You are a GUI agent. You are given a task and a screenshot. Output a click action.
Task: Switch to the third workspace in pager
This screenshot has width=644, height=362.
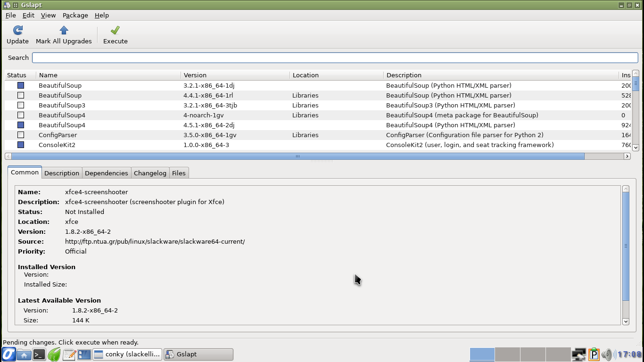point(533,354)
